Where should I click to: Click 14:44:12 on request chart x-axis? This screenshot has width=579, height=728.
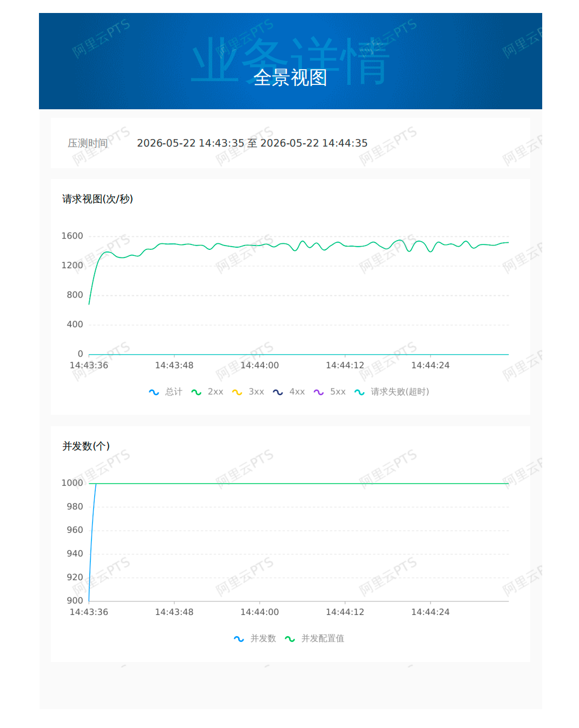345,365
